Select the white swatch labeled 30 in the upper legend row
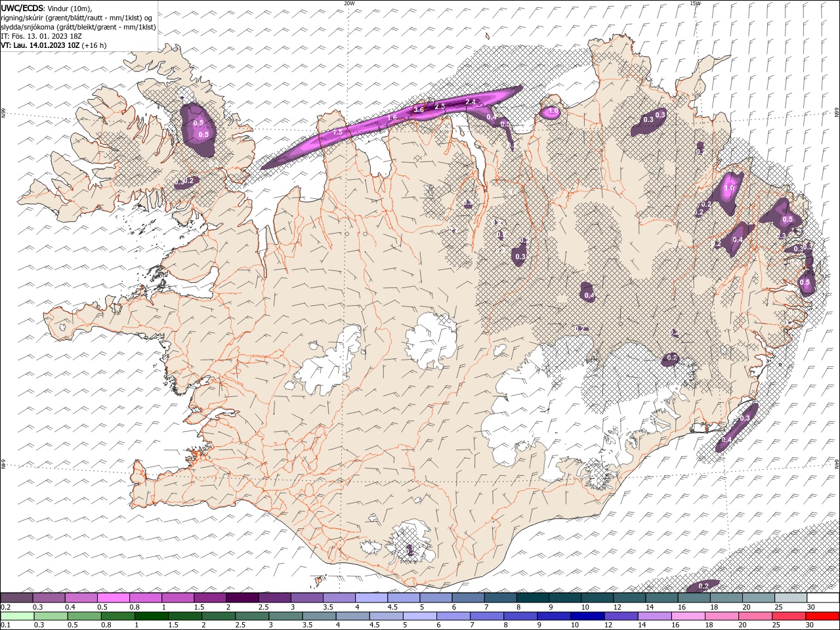Viewport: 840px width, 630px height. click(823, 598)
